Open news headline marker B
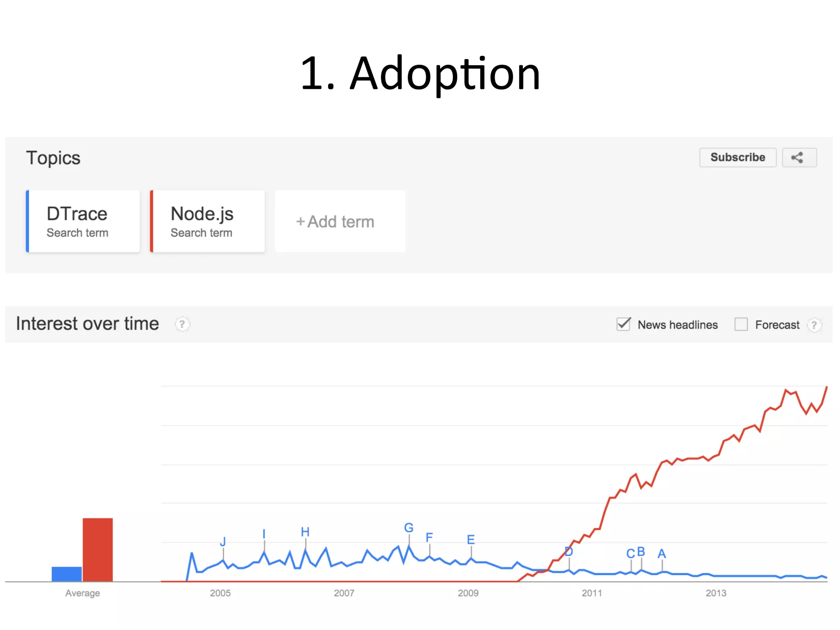The width and height of the screenshot is (840, 630). [641, 552]
